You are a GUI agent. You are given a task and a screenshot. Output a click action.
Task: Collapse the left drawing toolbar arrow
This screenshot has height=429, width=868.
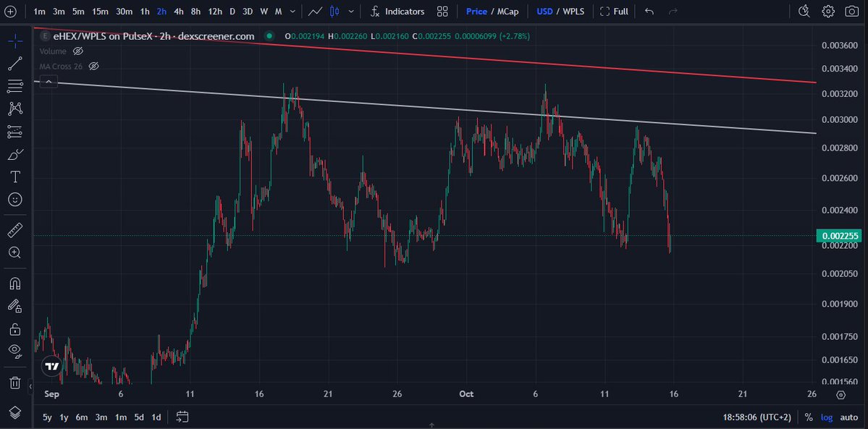31,386
